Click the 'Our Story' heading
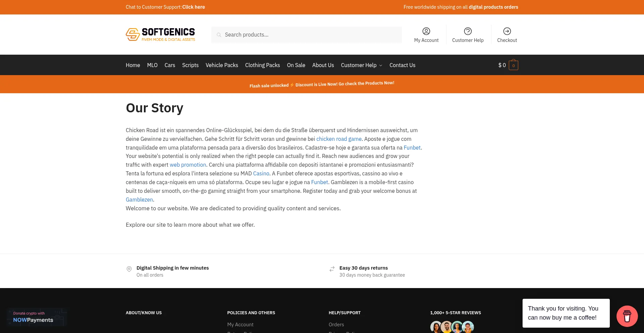644x333 pixels. tap(154, 108)
